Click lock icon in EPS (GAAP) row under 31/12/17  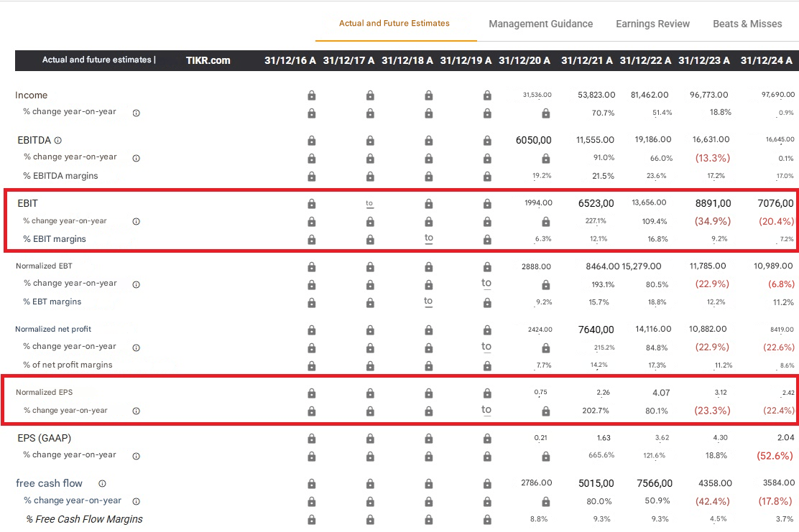click(370, 439)
